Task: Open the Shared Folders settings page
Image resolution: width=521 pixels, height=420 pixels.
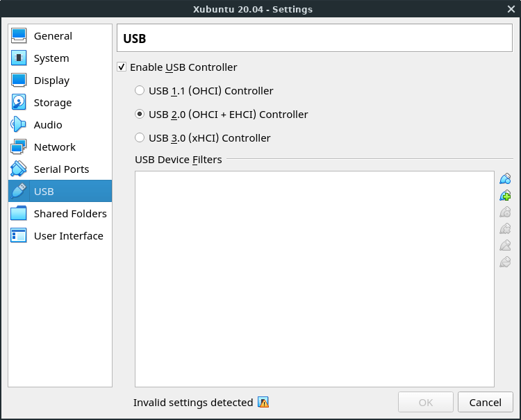Action: pos(69,214)
